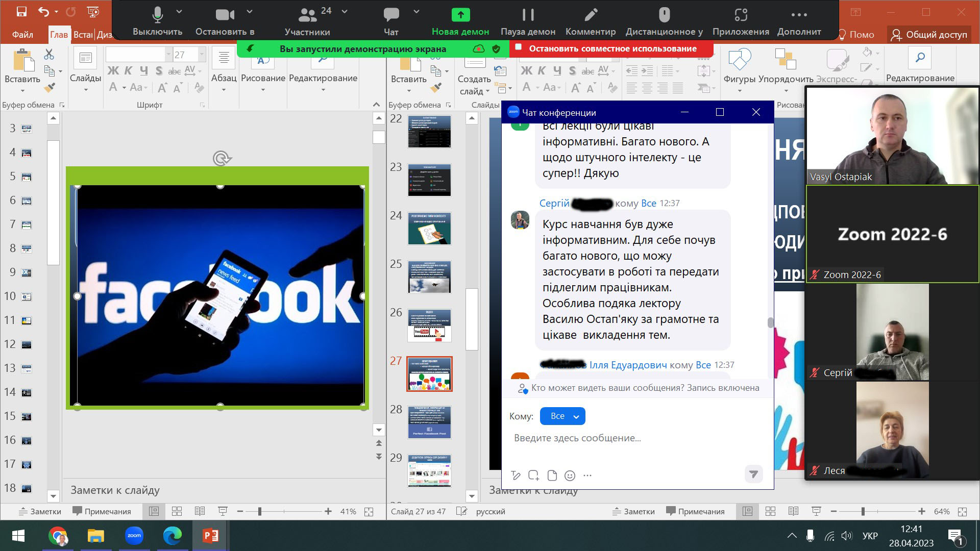Expand chat options arrow in Zoom toolbar
This screenshot has width=980, height=551.
(x=416, y=11)
